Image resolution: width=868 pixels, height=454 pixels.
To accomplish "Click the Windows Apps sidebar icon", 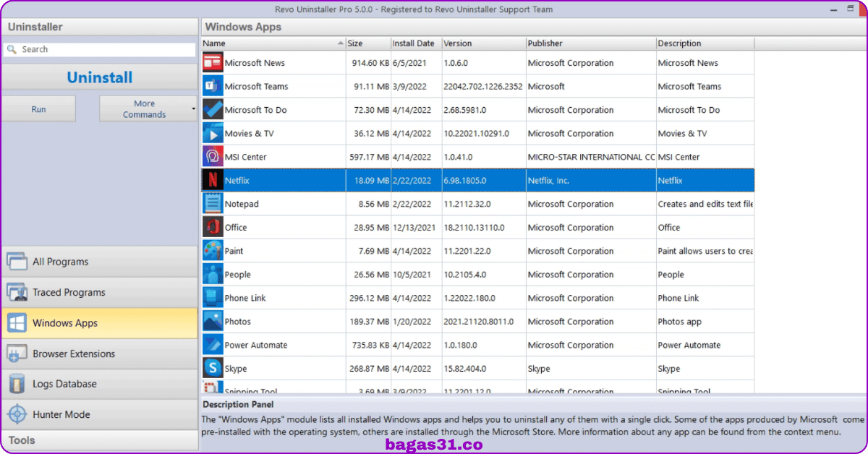I will click(x=17, y=323).
